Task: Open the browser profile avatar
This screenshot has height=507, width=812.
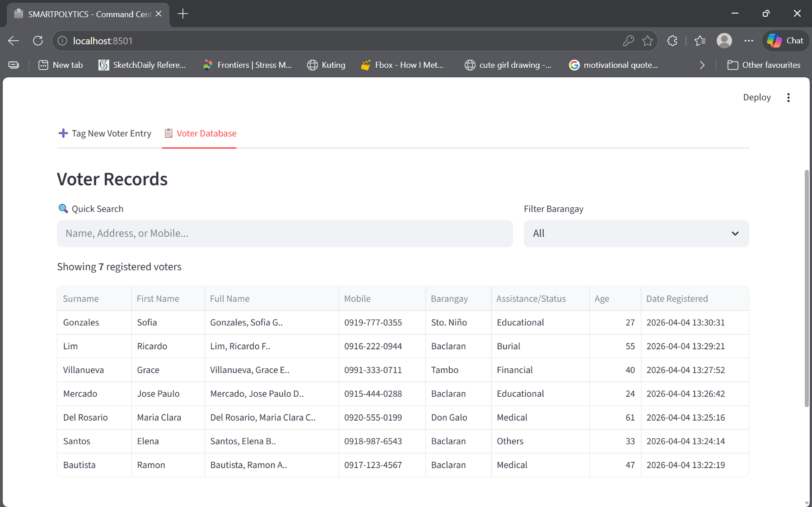Action: tap(724, 41)
